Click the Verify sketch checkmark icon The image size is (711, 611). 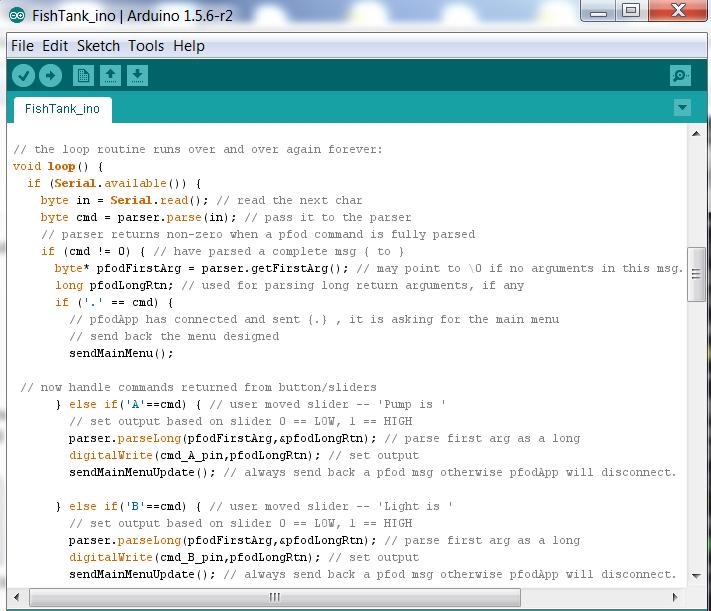[x=23, y=76]
